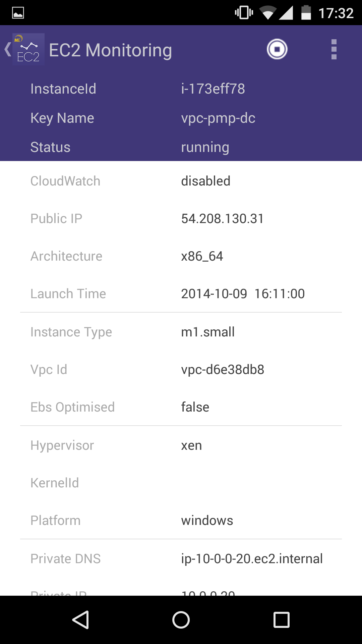Open the recent apps square button
This screenshot has height=644, width=362.
(x=281, y=620)
